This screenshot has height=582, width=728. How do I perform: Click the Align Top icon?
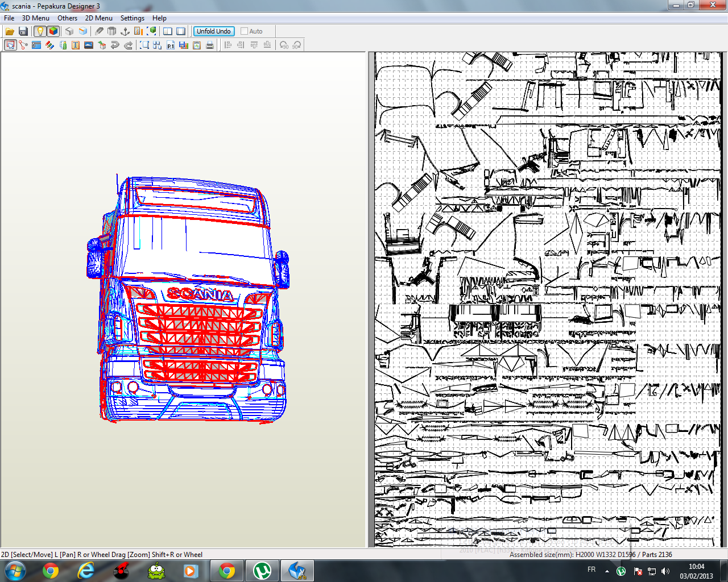pyautogui.click(x=254, y=45)
